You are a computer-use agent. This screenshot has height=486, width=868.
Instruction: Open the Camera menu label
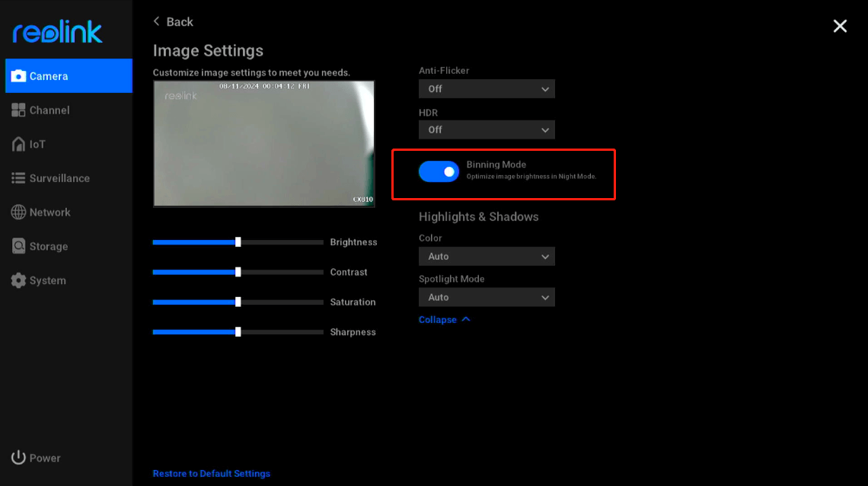tap(49, 76)
